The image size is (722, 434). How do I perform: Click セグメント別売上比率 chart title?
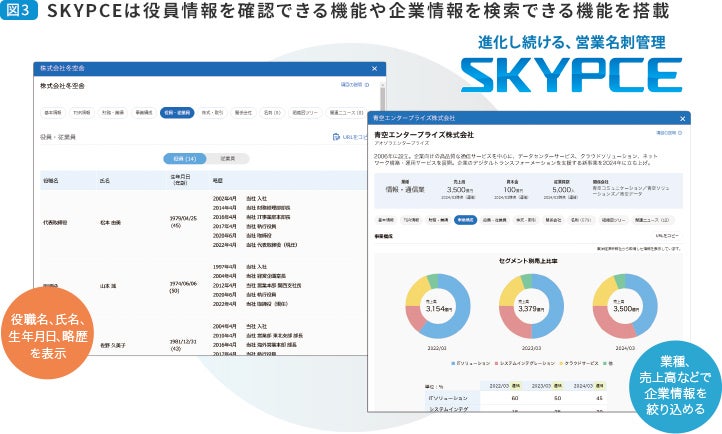(528, 261)
